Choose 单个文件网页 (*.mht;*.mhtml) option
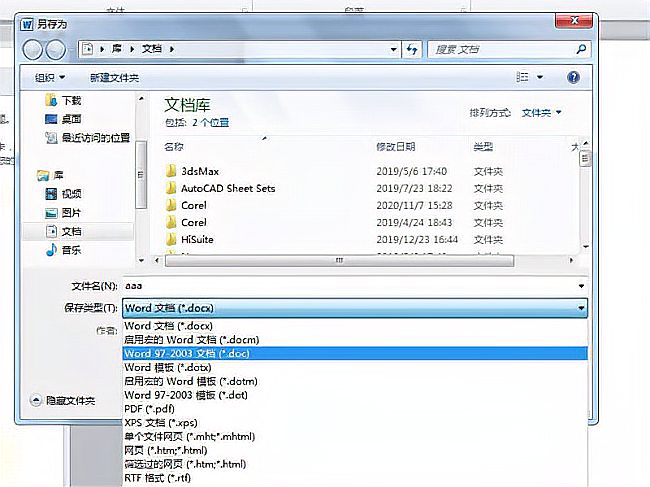The image size is (650, 487). [355, 436]
